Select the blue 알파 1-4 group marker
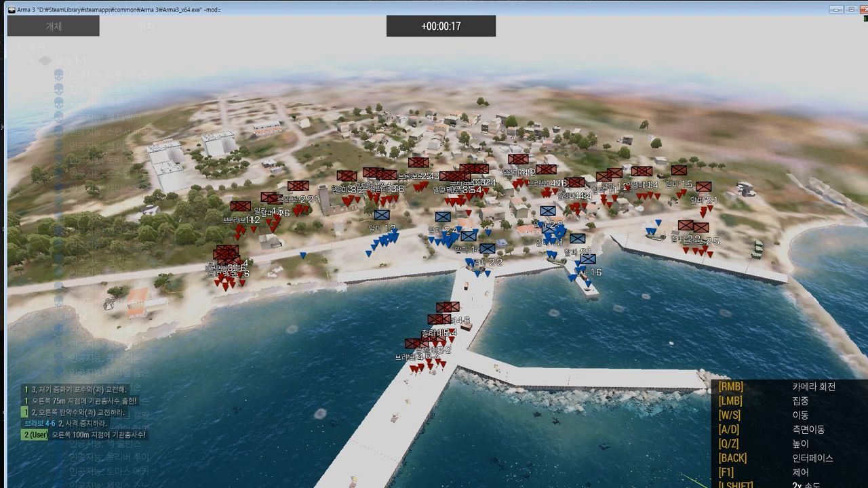Viewport: 868px width, 488px height. click(x=469, y=237)
